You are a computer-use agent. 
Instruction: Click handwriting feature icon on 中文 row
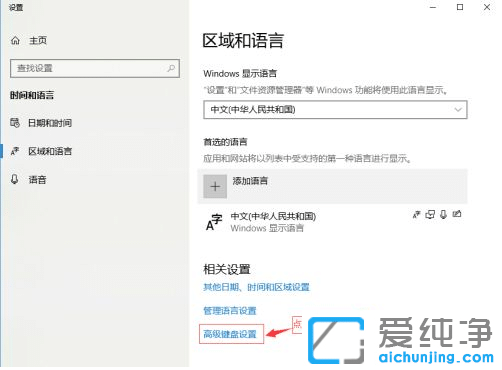point(457,214)
